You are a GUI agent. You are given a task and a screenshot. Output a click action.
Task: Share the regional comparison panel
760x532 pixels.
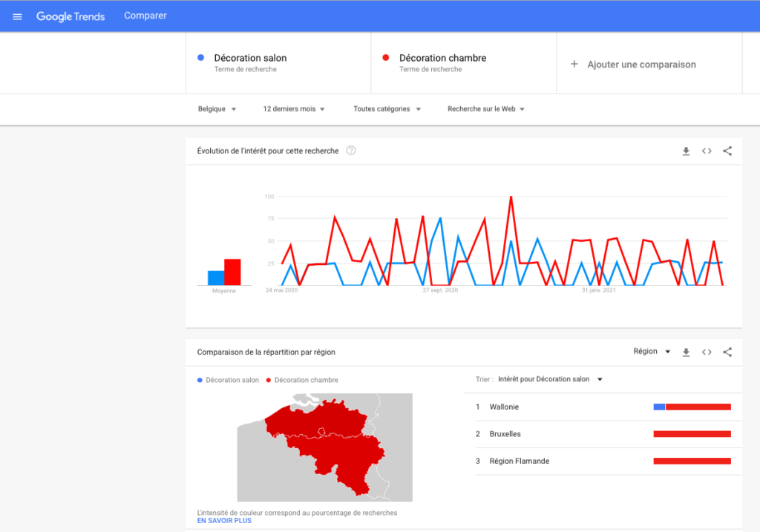pyautogui.click(x=727, y=352)
